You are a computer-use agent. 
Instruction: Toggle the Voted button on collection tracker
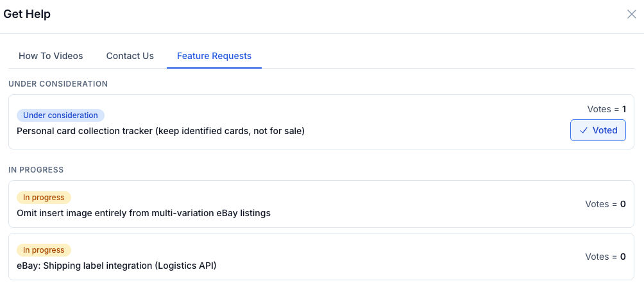click(x=598, y=130)
